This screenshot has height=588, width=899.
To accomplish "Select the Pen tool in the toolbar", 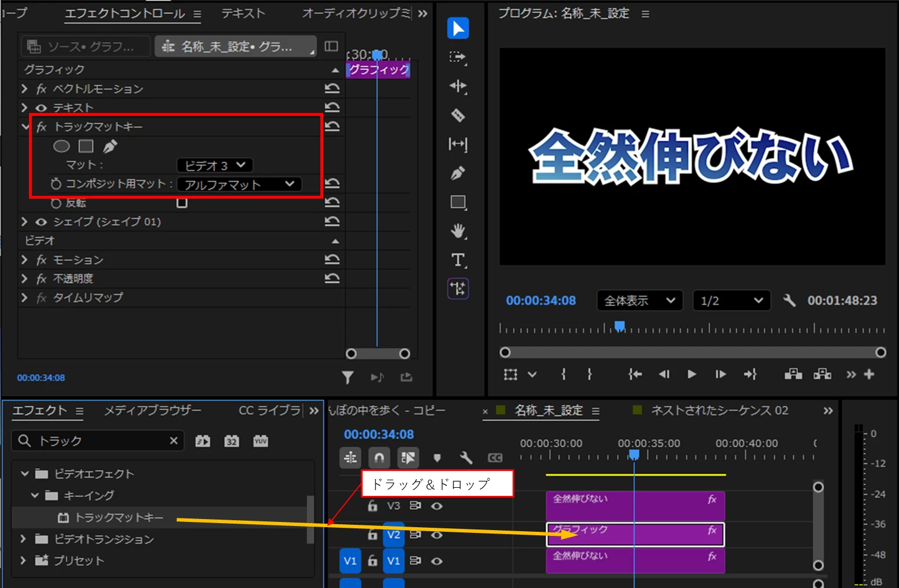I will (458, 173).
